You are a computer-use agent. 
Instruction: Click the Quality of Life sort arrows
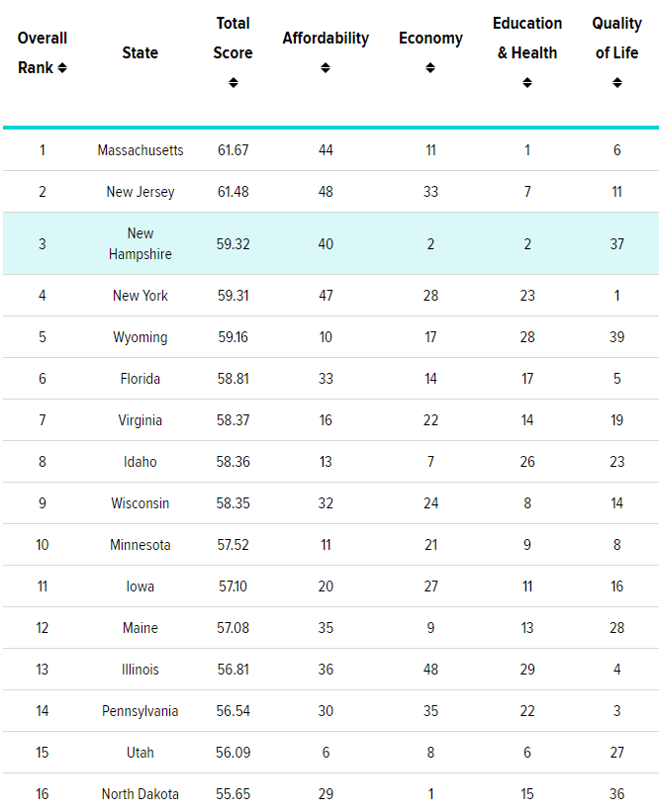point(617,83)
